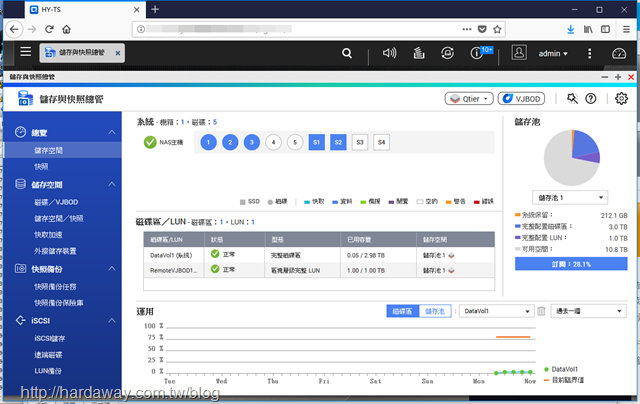
Task: Click the VJBOD button
Action: click(x=522, y=99)
